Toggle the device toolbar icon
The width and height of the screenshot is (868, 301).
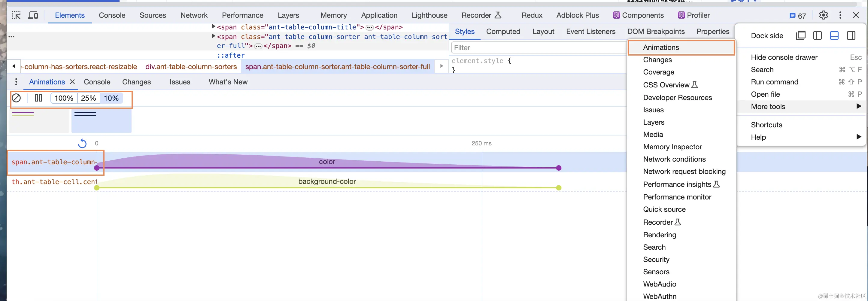33,15
